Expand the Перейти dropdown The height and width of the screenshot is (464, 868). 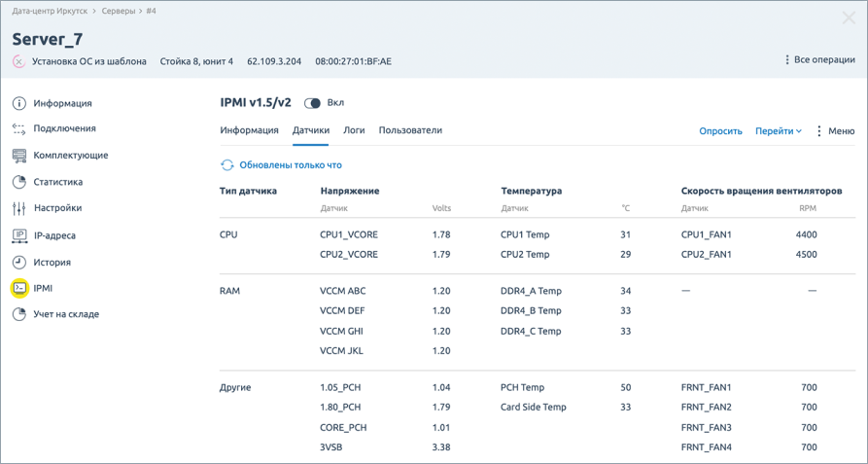778,131
